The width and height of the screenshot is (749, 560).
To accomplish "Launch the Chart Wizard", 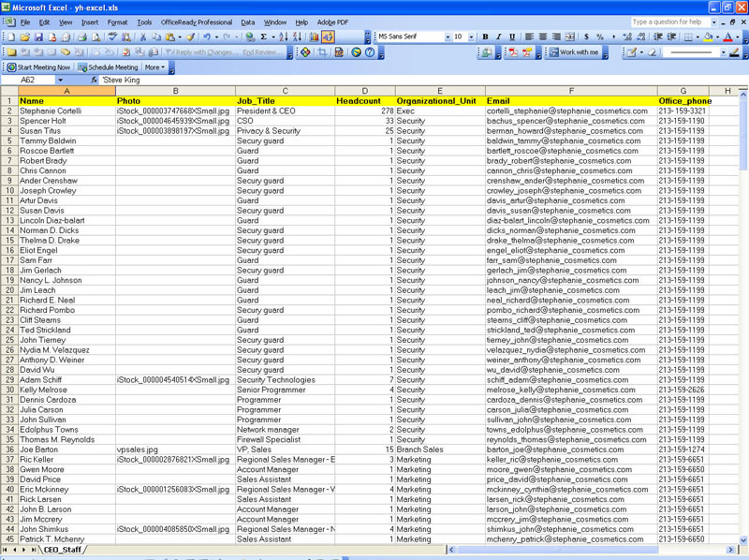I will (x=314, y=37).
